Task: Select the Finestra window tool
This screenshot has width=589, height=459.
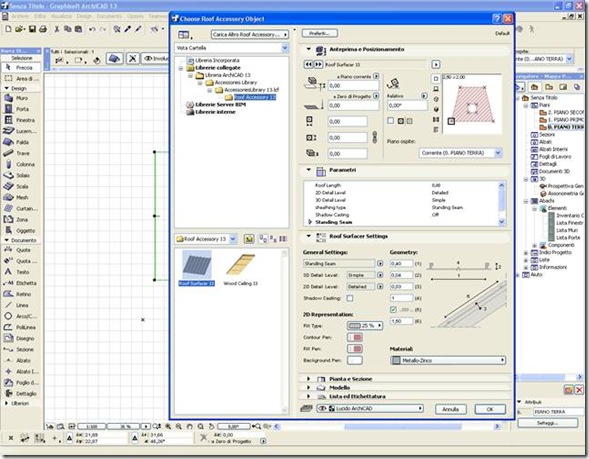Action: pos(21,120)
